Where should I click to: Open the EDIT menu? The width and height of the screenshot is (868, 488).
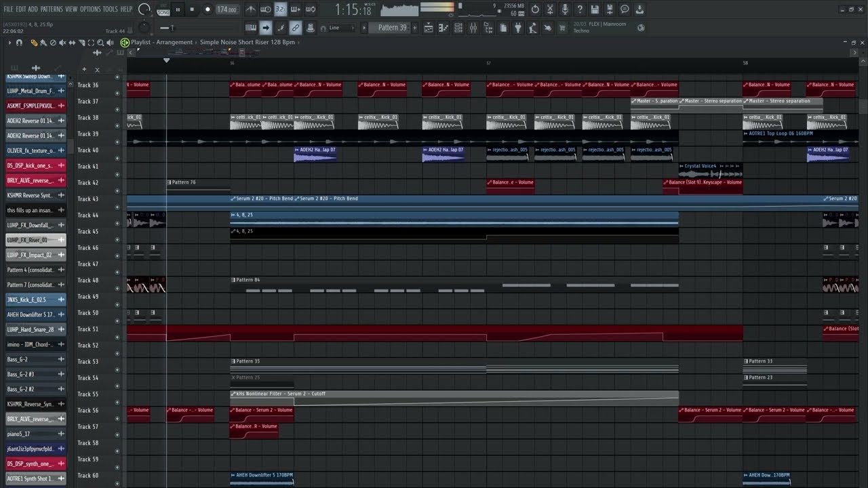[x=21, y=9]
